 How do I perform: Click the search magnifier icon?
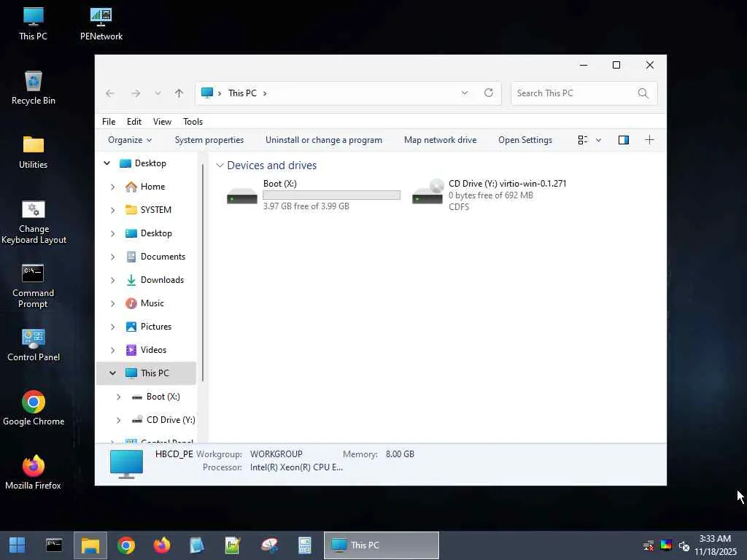pyautogui.click(x=643, y=93)
